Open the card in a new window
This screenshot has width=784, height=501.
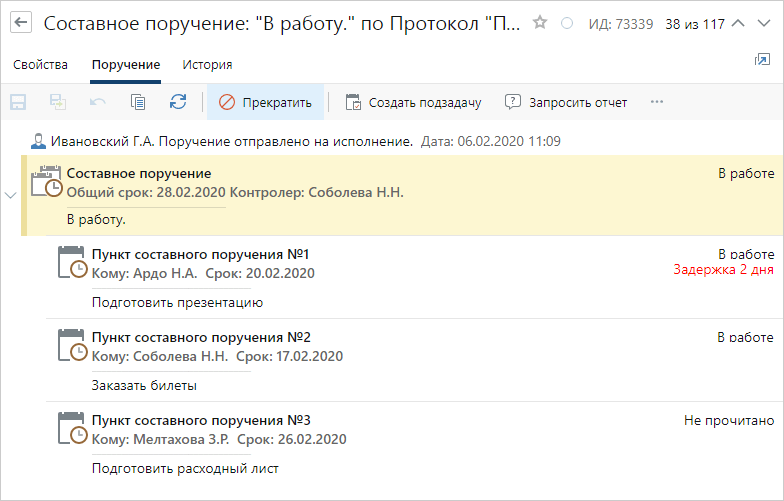[x=762, y=60]
